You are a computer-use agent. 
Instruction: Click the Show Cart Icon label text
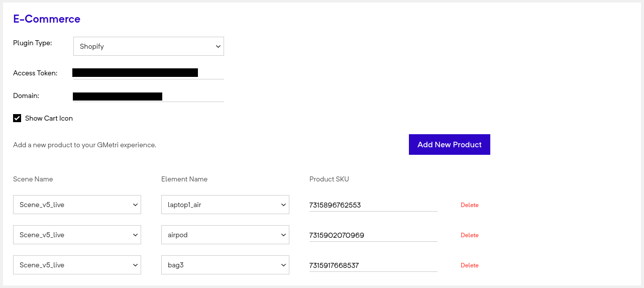(49, 118)
